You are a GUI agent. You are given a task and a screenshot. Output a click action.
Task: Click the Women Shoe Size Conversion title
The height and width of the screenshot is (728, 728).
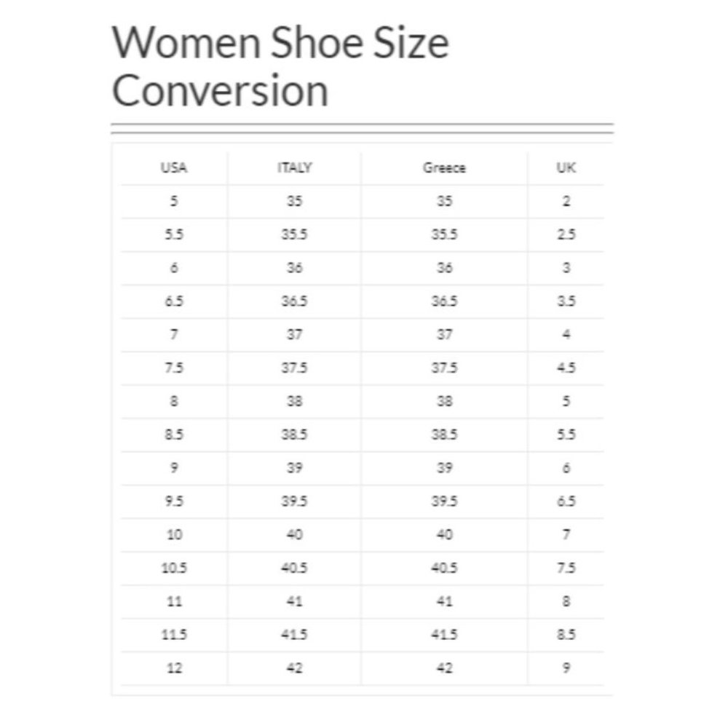point(280,67)
